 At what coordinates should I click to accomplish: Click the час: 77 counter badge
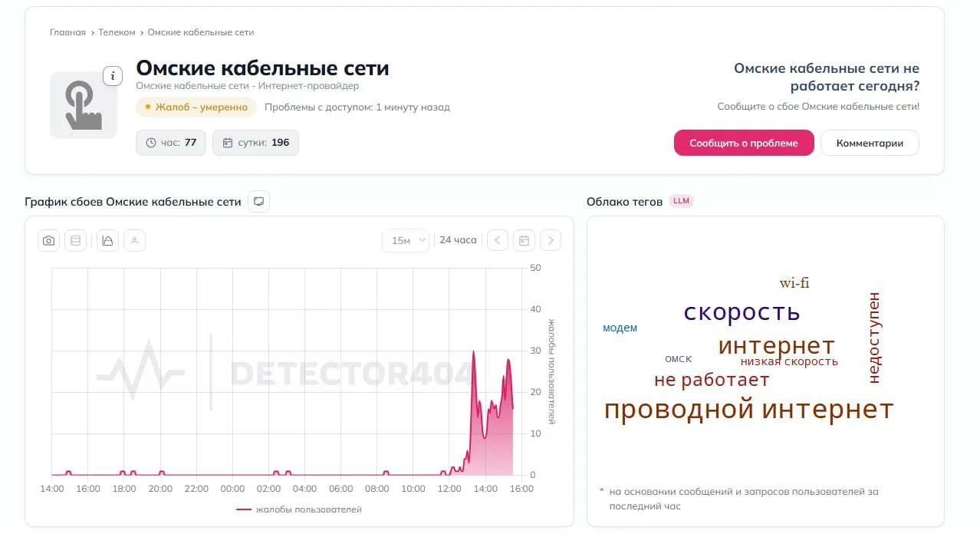[171, 143]
